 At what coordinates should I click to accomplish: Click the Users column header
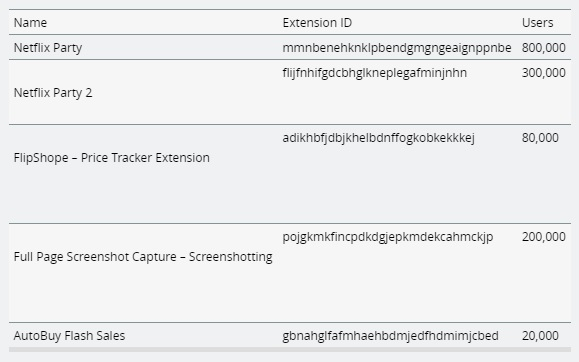click(x=537, y=23)
